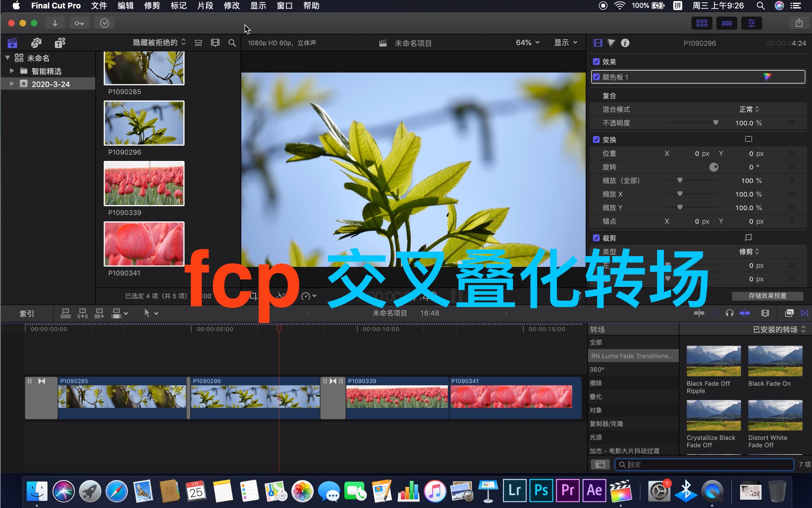Toggle the 裁剪 crop checkbox
812x508 pixels.
(x=597, y=238)
